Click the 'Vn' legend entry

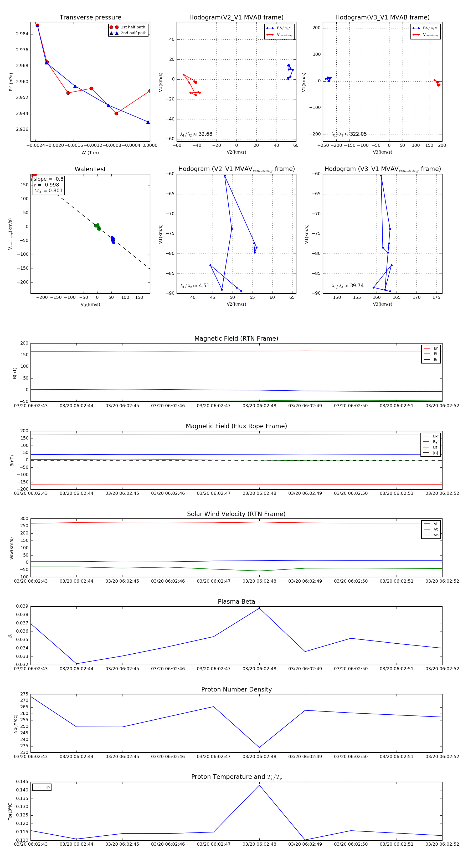tap(431, 535)
